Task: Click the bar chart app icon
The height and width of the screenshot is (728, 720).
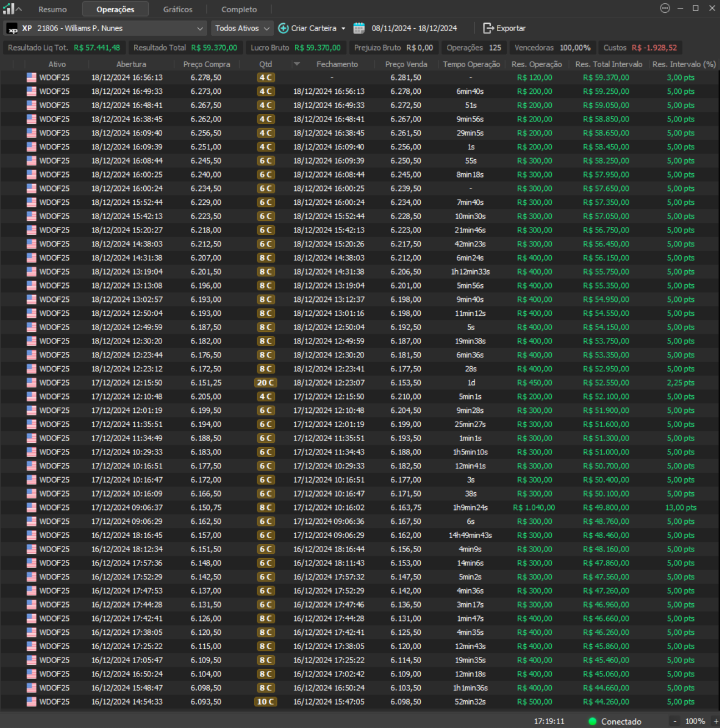Action: pyautogui.click(x=8, y=9)
